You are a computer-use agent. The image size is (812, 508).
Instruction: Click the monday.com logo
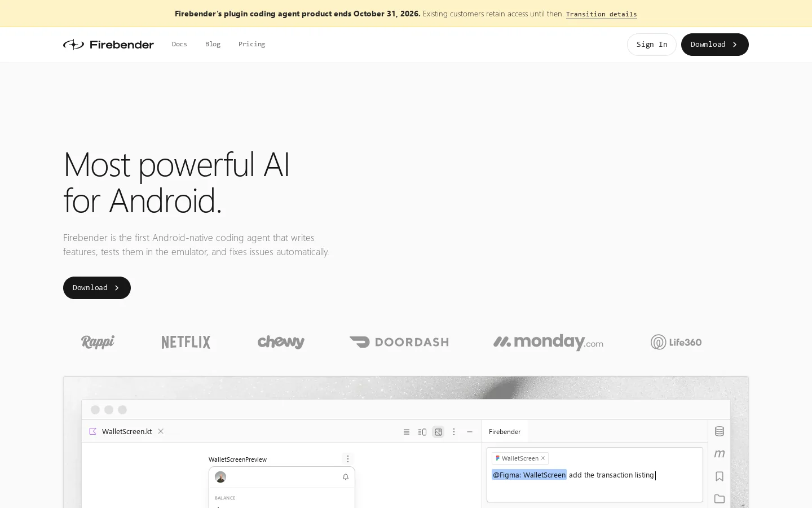tap(548, 342)
